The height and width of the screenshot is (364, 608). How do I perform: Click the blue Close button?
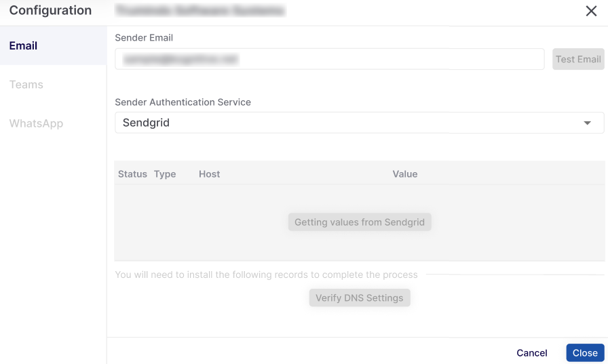(x=585, y=352)
